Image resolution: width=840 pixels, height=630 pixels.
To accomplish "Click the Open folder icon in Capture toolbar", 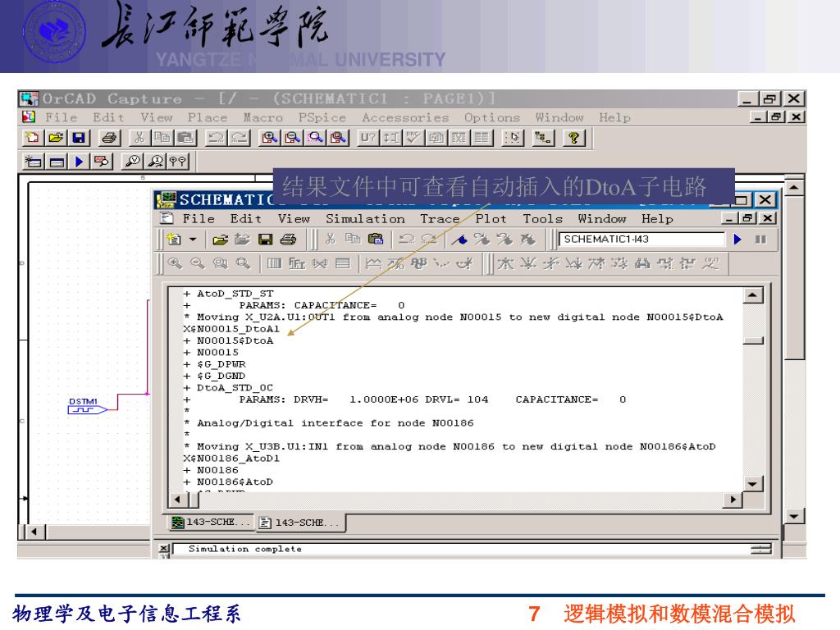I will coord(56,138).
